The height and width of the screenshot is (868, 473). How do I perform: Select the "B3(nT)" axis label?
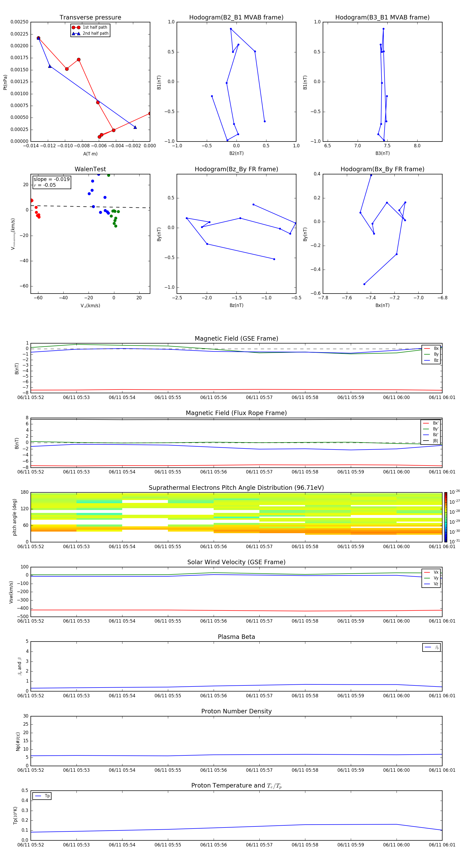[x=382, y=153]
